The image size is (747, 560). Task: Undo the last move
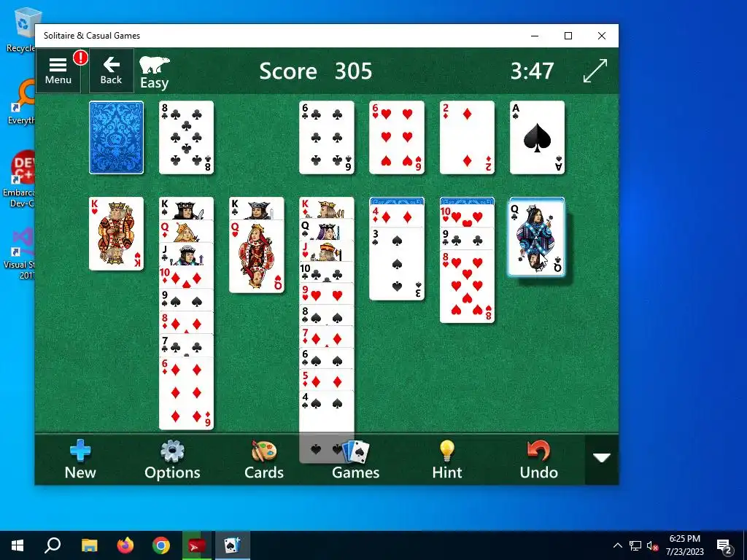pyautogui.click(x=539, y=459)
